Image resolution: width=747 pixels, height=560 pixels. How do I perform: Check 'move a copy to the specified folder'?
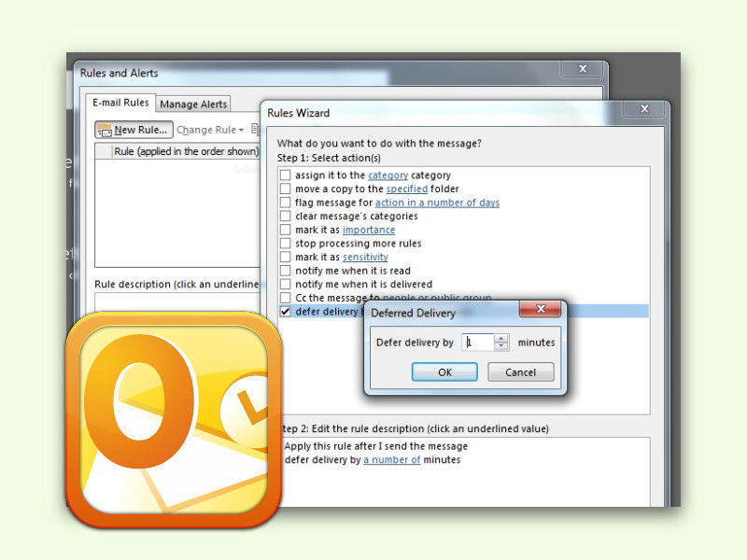click(x=285, y=189)
